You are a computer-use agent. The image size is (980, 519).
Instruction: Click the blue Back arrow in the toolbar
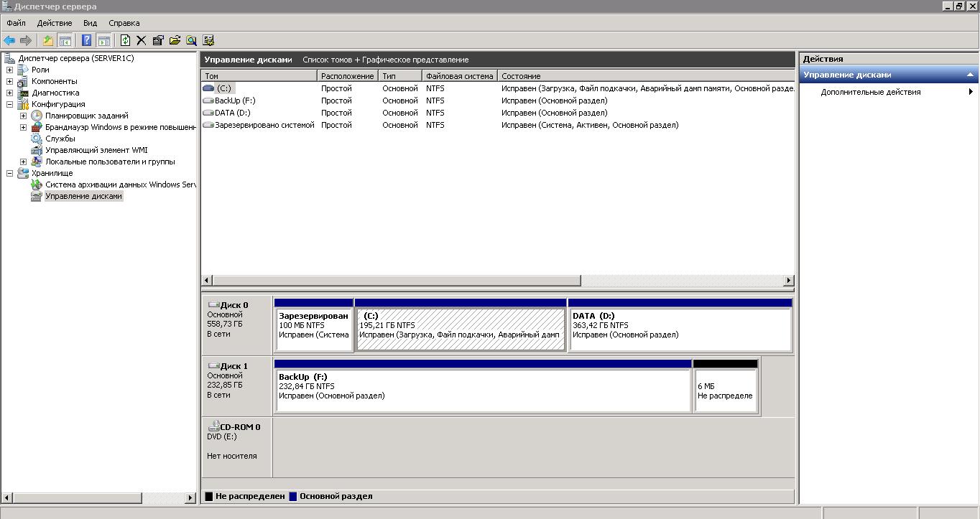9,41
